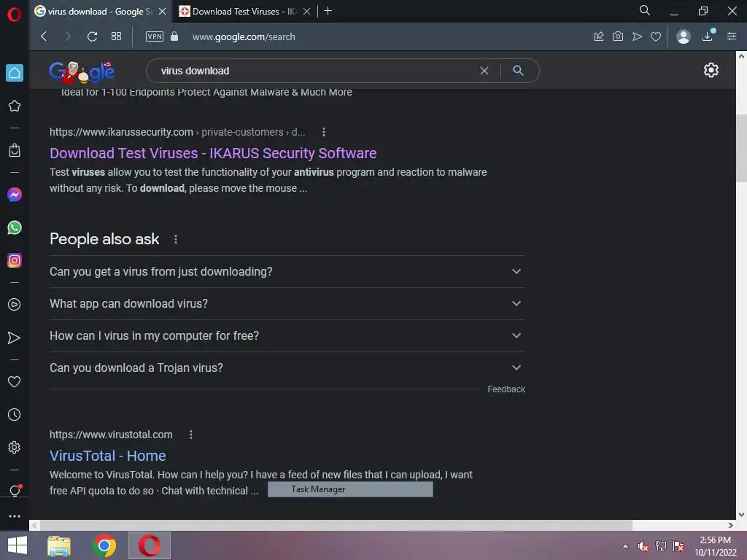Image resolution: width=747 pixels, height=560 pixels.
Task: Open Opera main menu logo
Action: coord(15,15)
